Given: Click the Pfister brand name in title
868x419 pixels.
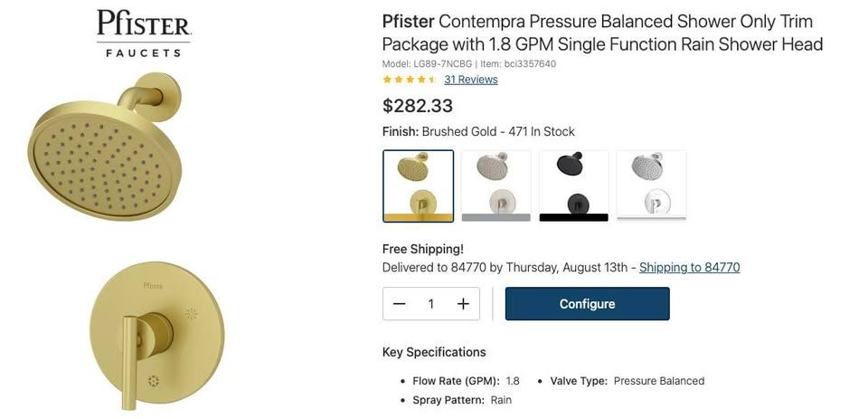Looking at the screenshot, I should 409,22.
